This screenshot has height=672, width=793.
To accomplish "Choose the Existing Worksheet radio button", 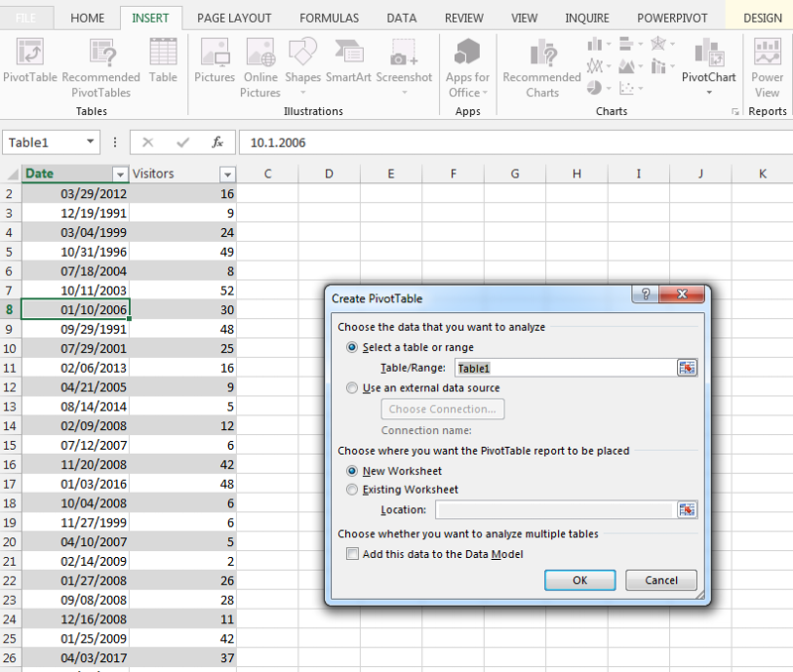I will pyautogui.click(x=352, y=490).
